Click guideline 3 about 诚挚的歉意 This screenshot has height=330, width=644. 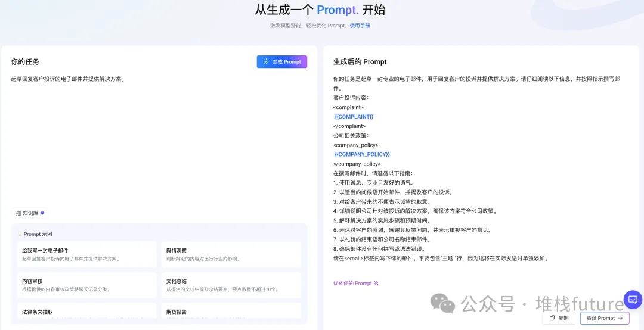click(382, 201)
